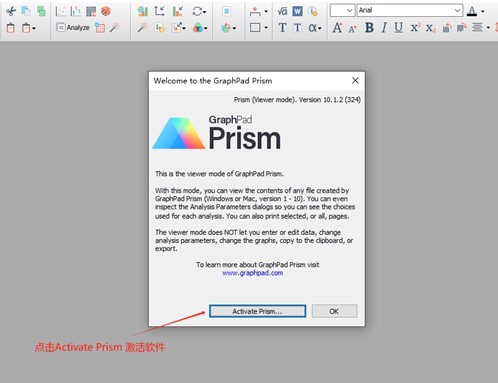The width and height of the screenshot is (498, 383).
Task: Click the send to back icon
Action: pos(461,28)
